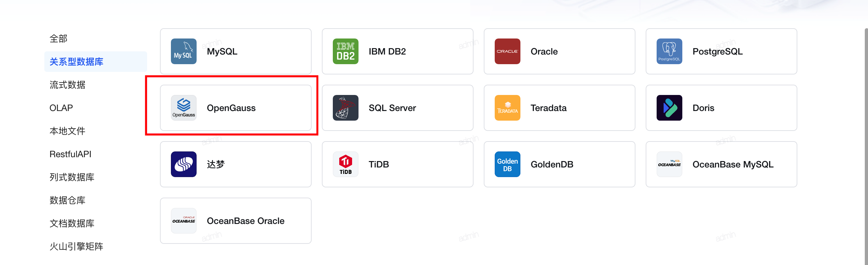Viewport: 868px width, 265px height.
Task: Click the GoldenDB blue logo icon
Action: click(508, 164)
